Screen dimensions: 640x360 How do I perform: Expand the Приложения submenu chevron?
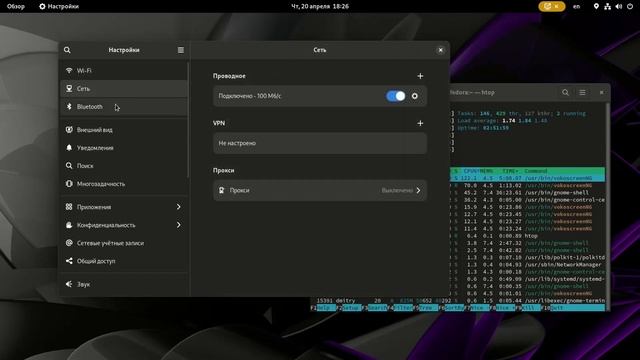click(178, 207)
